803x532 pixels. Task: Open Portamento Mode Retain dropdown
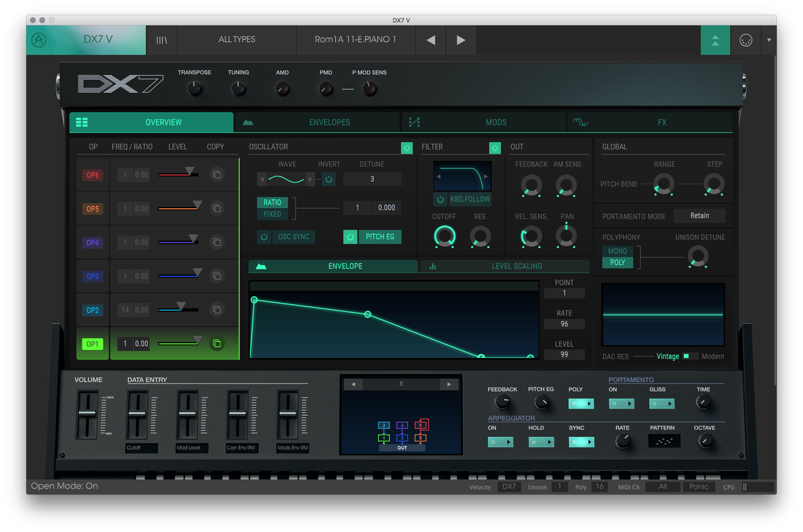coord(699,215)
